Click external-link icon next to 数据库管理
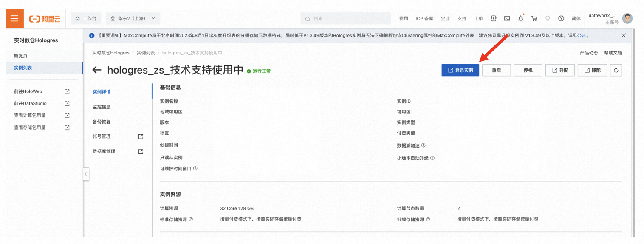This screenshot has height=244, width=644. click(x=141, y=151)
